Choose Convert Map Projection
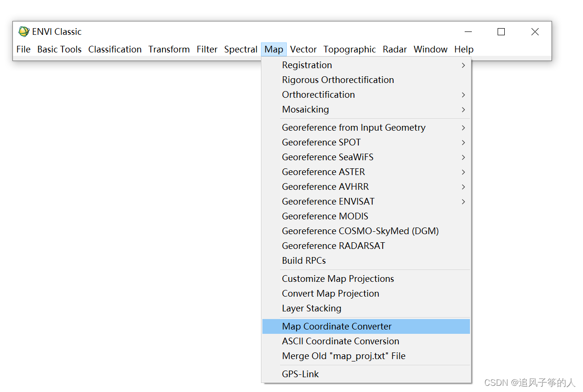This screenshot has width=583, height=392. (x=366, y=293)
